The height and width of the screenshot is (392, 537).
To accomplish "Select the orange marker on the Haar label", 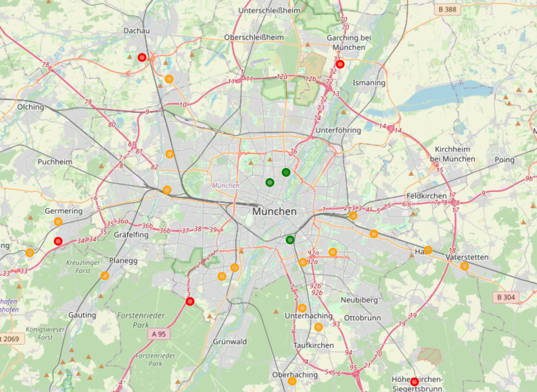I will pyautogui.click(x=428, y=250).
